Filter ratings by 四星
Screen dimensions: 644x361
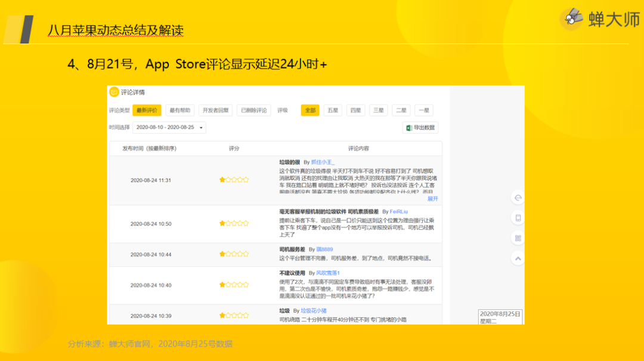coord(355,110)
